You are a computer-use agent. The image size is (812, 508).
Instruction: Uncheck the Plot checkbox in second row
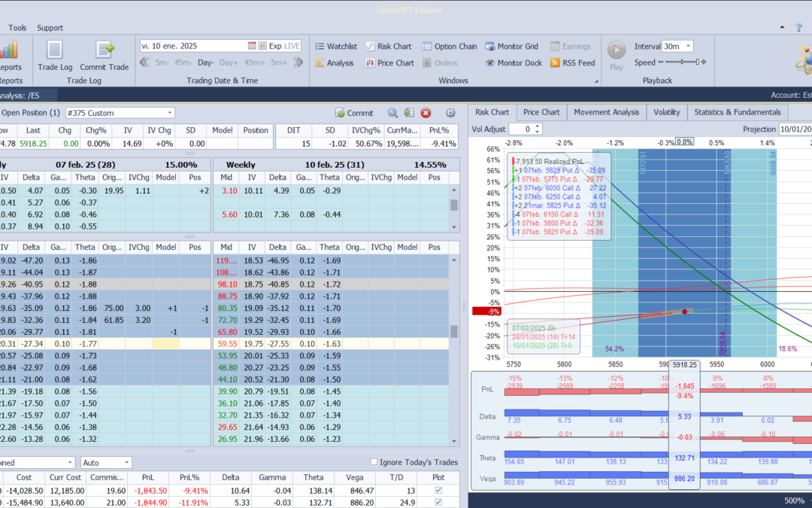click(439, 503)
